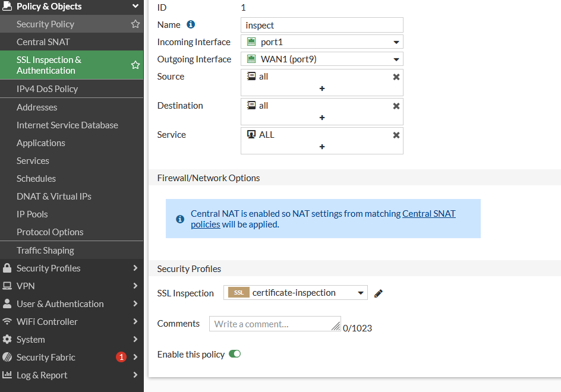Click the Security Fabric notification badge
Image resolution: width=561 pixels, height=392 pixels.
121,357
